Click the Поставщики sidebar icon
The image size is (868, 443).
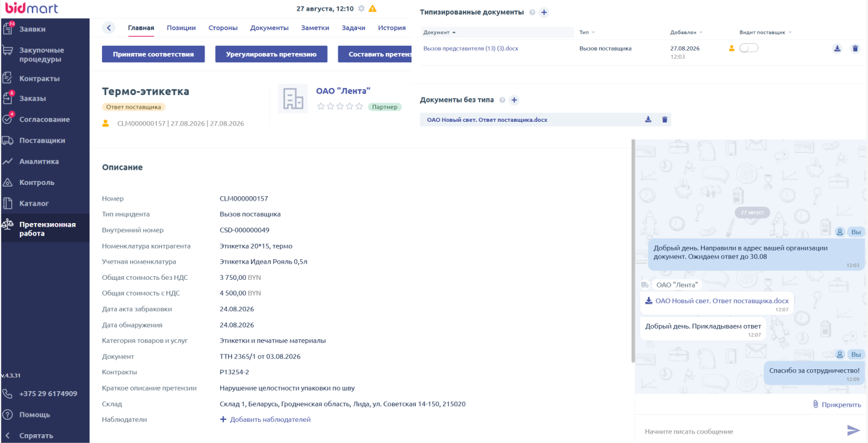[8, 141]
